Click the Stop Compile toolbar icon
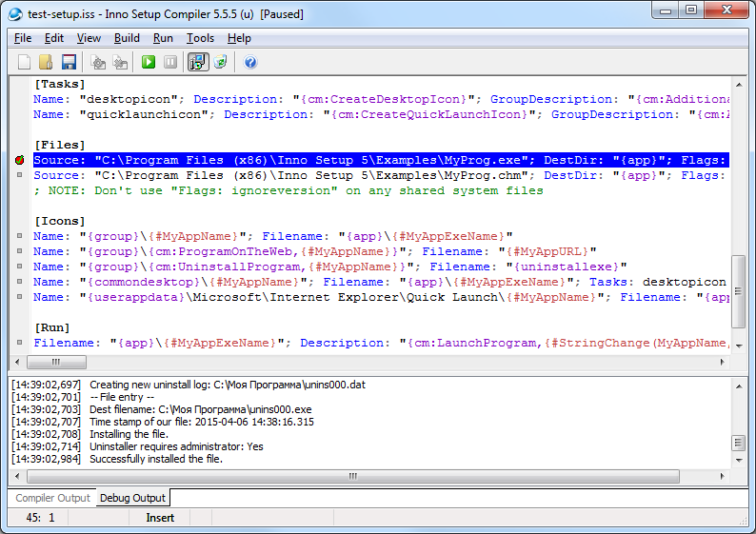Viewport: 756px width, 534px height. pos(120,62)
